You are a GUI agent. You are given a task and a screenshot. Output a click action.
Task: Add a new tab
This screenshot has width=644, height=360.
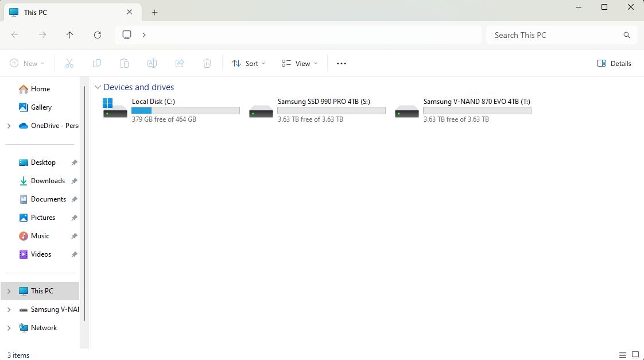[x=154, y=12]
